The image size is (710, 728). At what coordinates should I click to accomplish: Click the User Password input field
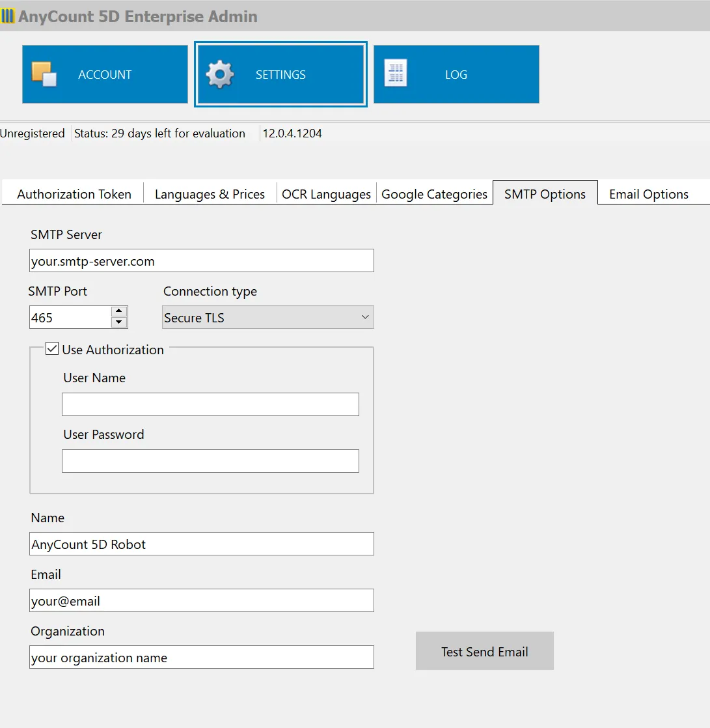click(x=210, y=461)
